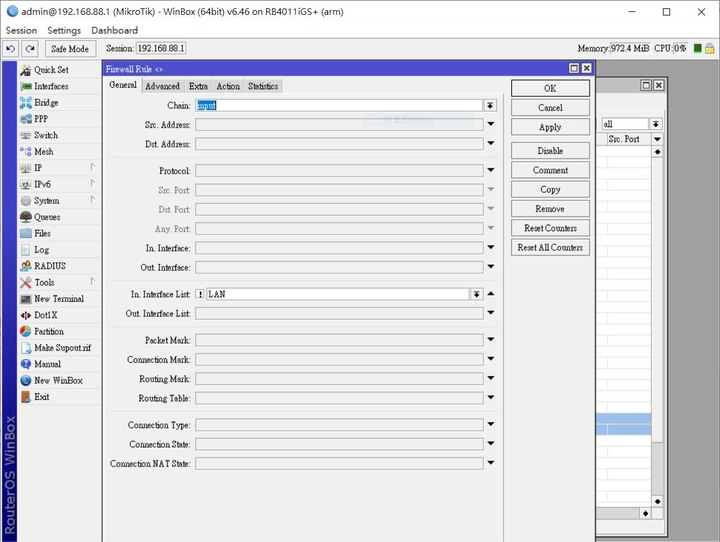Click the Reset Counters button
720x542 pixels.
pyautogui.click(x=550, y=228)
